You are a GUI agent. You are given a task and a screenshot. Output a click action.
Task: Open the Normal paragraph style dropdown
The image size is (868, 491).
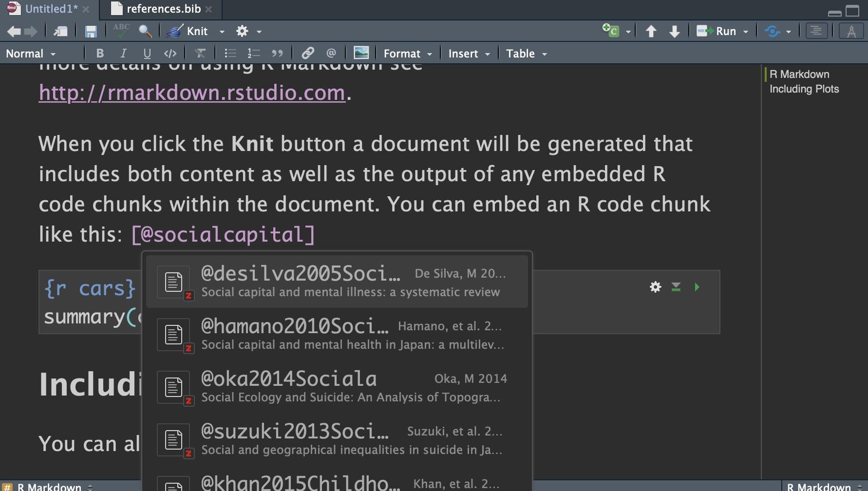30,53
